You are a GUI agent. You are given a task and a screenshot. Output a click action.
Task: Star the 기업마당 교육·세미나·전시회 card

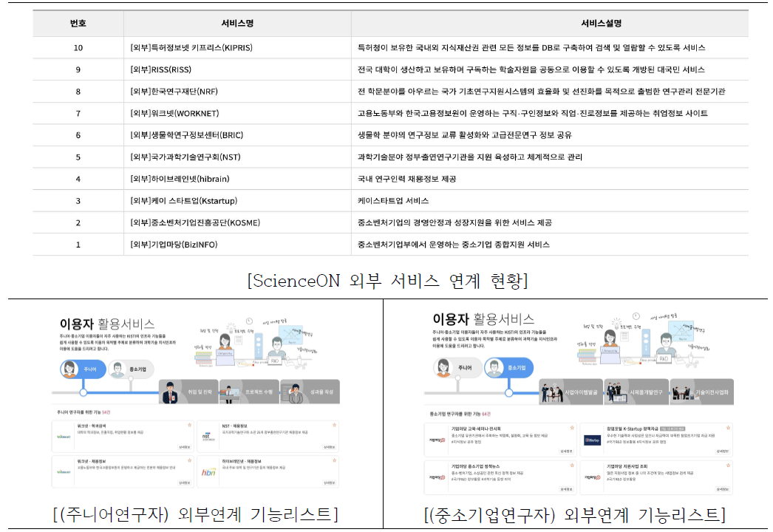point(572,428)
